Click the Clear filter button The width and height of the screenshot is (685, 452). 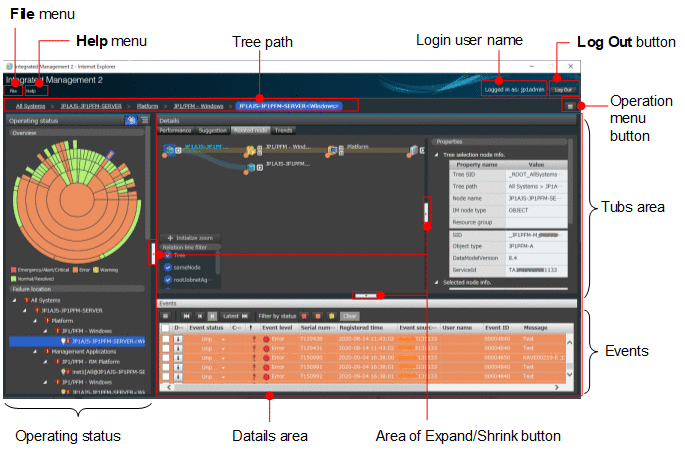350,316
